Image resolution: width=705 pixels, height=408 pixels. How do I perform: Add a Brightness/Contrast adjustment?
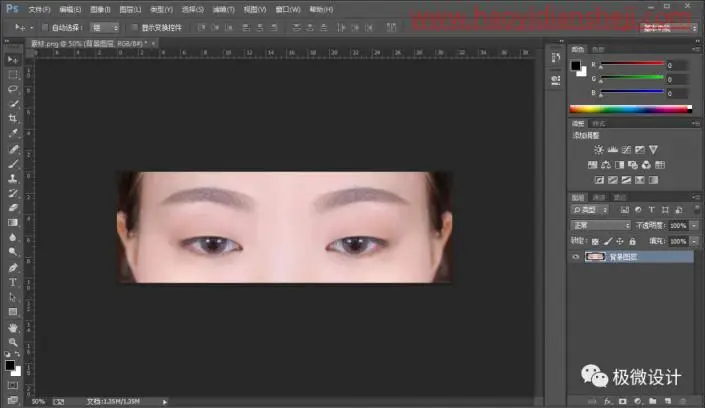pyautogui.click(x=598, y=149)
